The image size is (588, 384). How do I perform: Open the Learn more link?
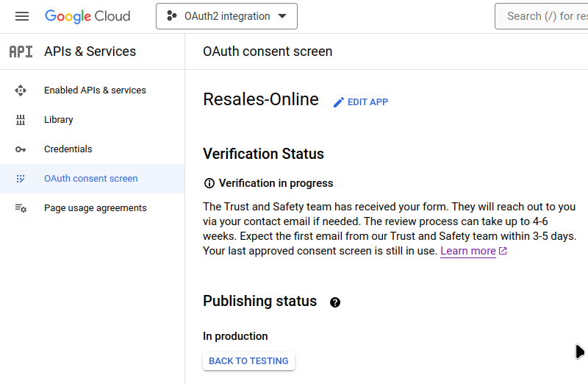point(468,251)
